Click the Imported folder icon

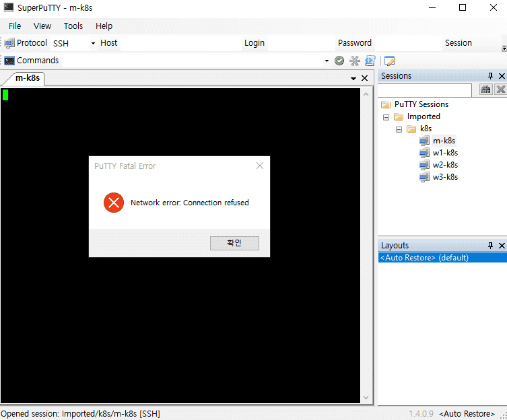click(x=399, y=116)
